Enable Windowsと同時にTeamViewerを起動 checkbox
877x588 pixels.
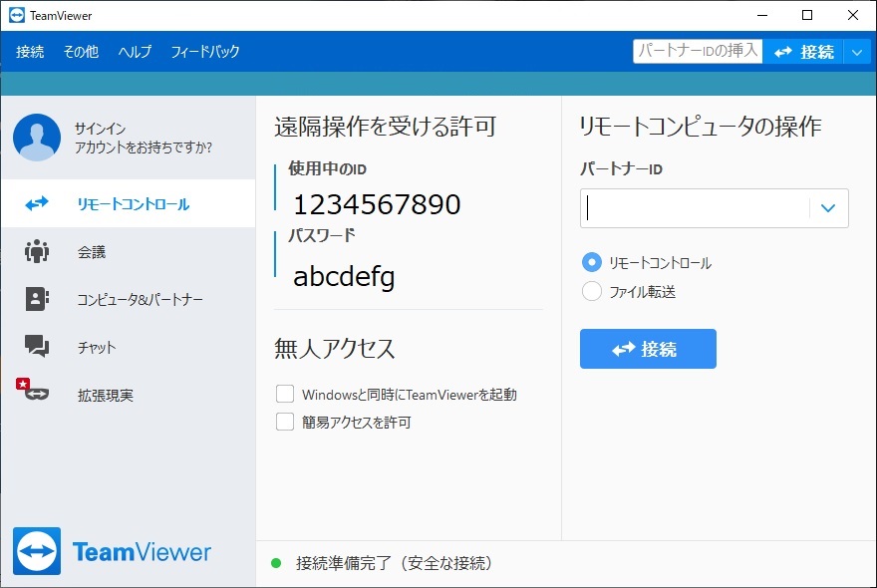click(285, 394)
